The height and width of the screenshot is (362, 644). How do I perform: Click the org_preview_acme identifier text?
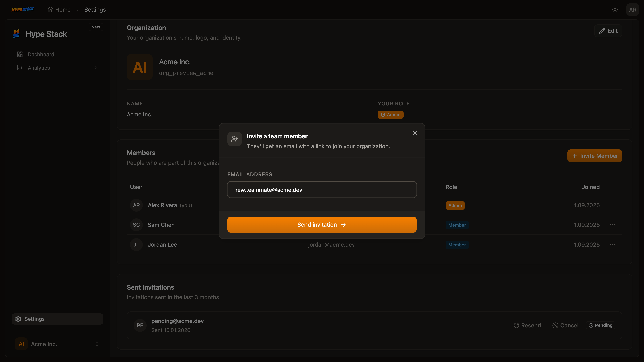click(186, 73)
